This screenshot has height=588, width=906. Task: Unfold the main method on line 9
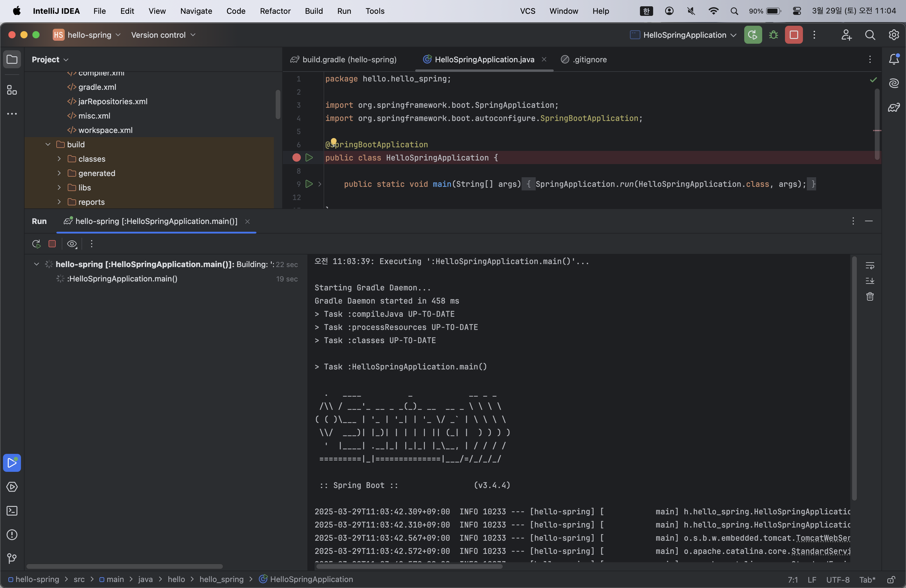320,184
